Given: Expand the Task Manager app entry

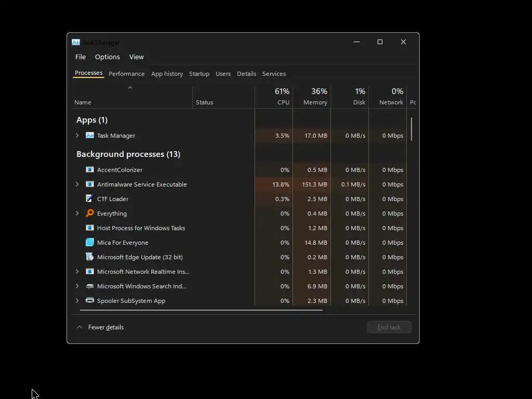Looking at the screenshot, I should tap(77, 136).
